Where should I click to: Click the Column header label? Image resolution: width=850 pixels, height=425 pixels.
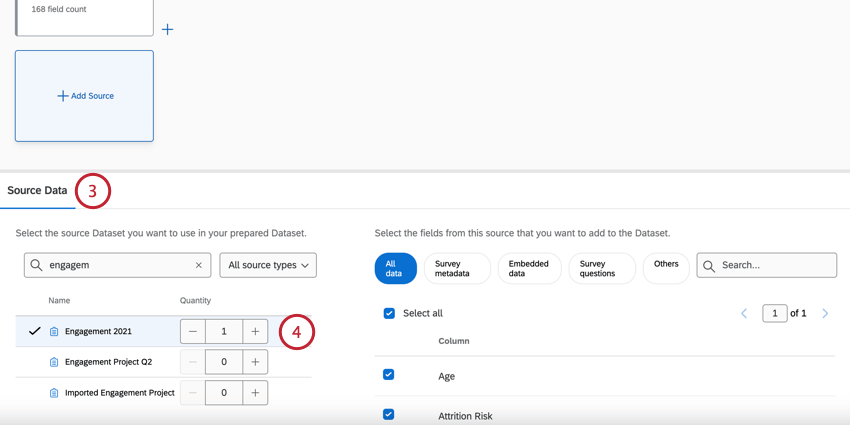tap(454, 341)
